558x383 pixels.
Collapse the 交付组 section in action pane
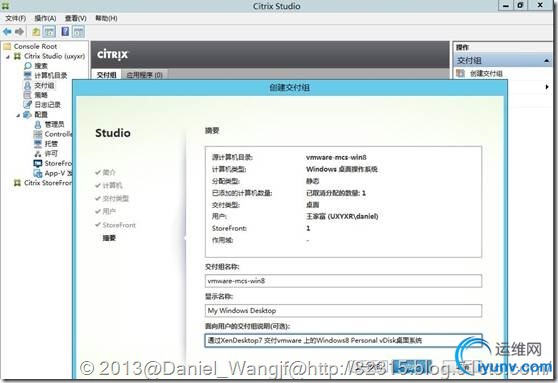(x=546, y=61)
